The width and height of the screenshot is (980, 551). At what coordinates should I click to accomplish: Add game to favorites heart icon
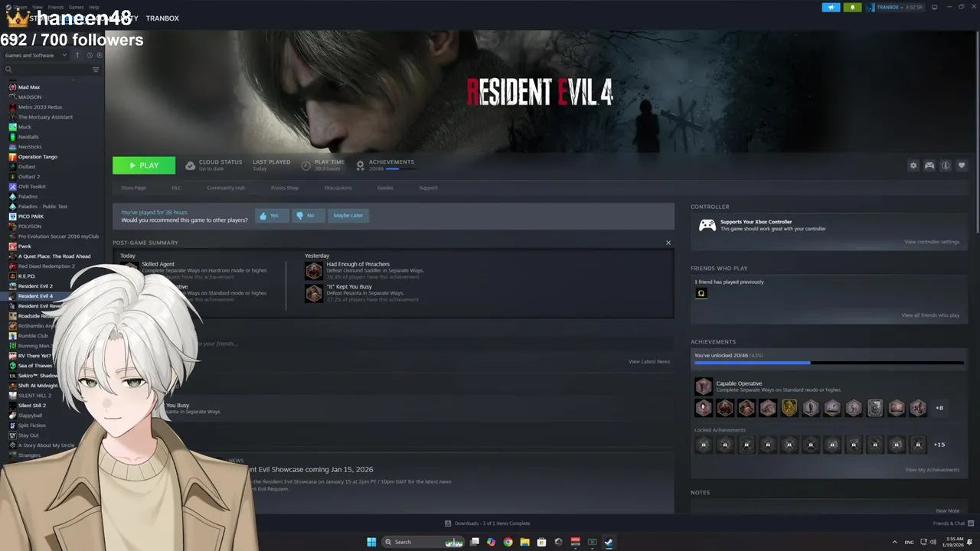coord(962,165)
